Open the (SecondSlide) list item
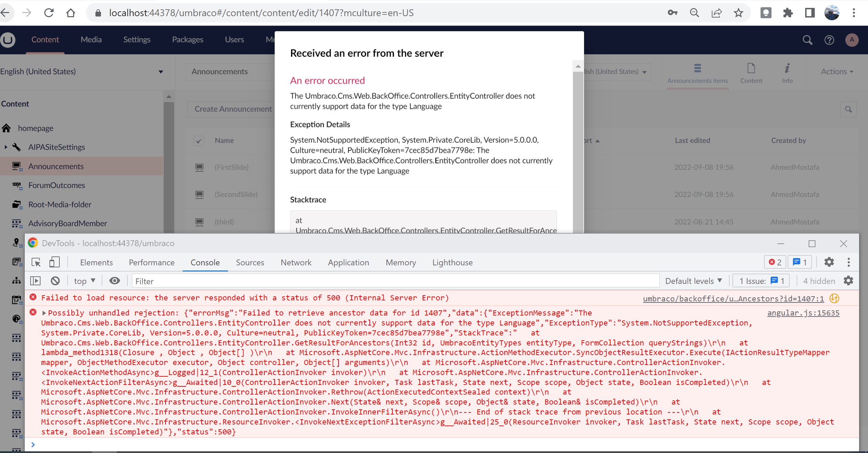 236,194
